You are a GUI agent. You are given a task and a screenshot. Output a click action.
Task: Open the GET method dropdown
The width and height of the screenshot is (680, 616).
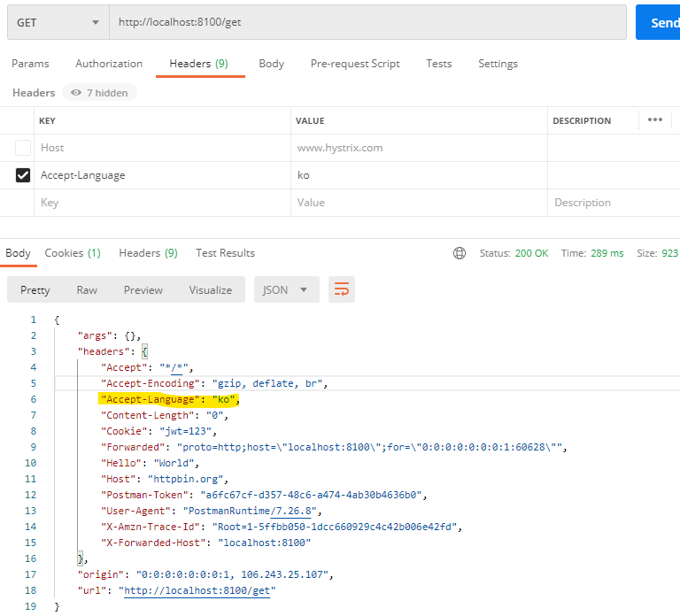[58, 22]
